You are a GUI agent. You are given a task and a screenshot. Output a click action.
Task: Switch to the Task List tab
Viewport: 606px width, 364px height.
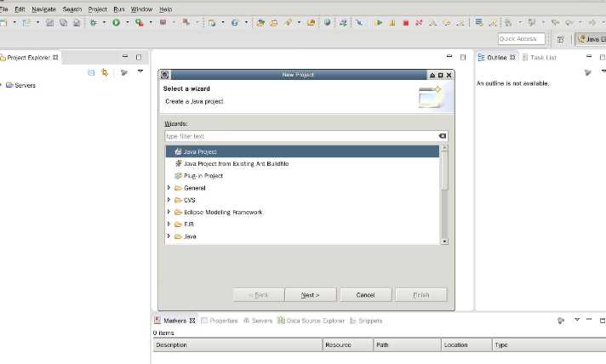click(x=539, y=58)
